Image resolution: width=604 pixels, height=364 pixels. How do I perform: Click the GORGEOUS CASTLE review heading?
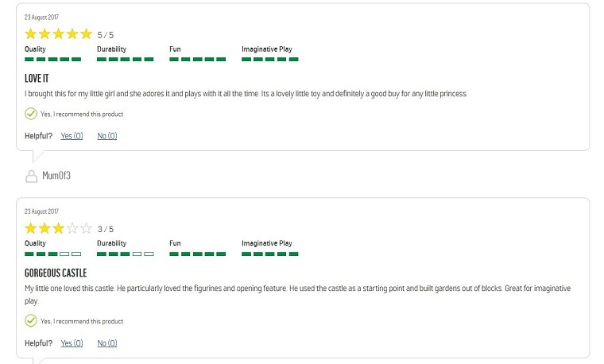coord(56,273)
